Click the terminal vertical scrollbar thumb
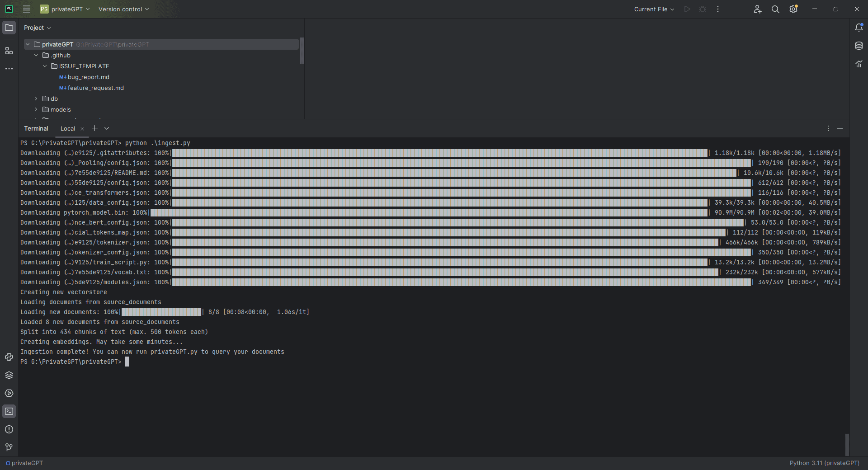Screen dimensions: 868x470 click(847, 445)
